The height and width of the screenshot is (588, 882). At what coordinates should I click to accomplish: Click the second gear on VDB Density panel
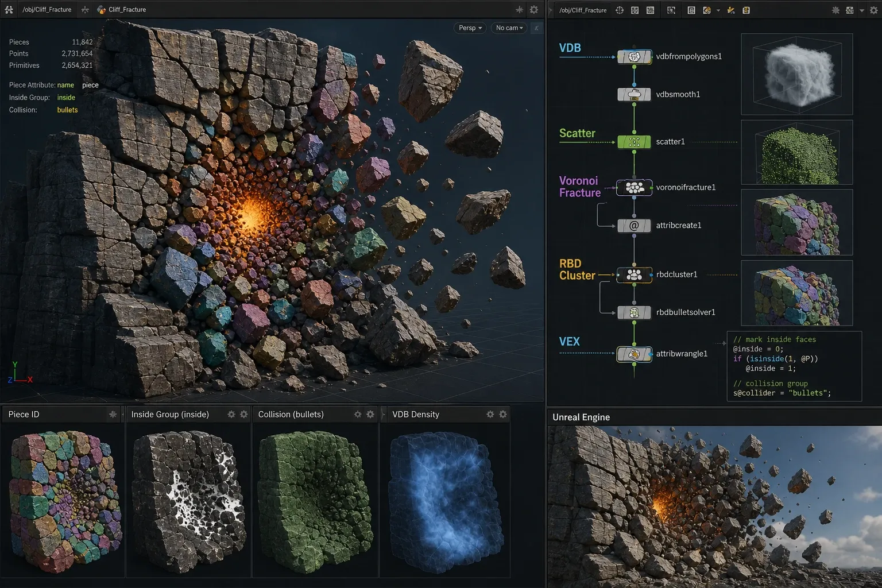pos(503,414)
